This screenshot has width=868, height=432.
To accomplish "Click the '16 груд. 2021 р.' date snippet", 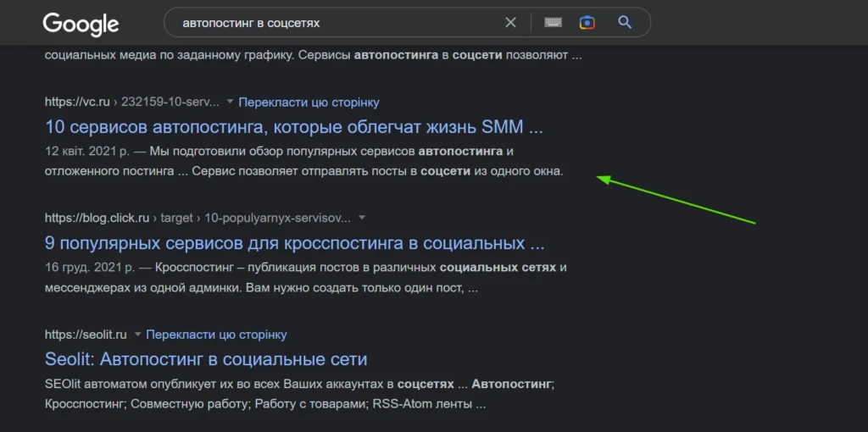I will click(x=90, y=268).
